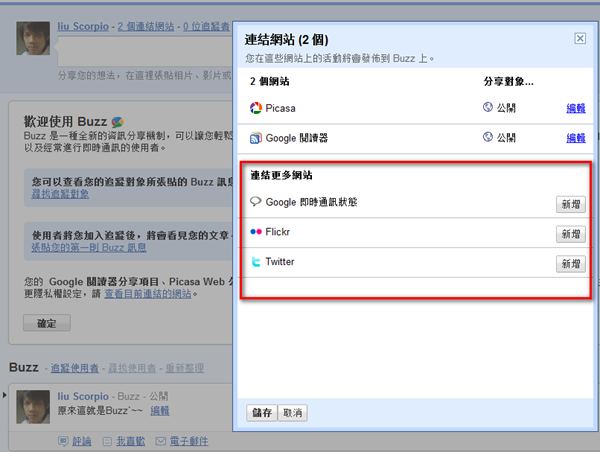600x452 pixels.
Task: Select the Flickr site name text
Action: 277,232
